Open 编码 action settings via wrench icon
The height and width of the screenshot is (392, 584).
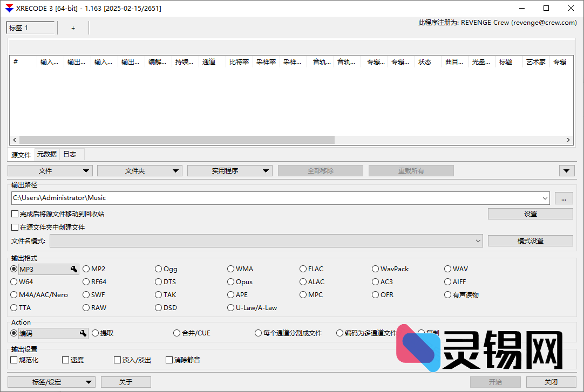tap(83, 333)
